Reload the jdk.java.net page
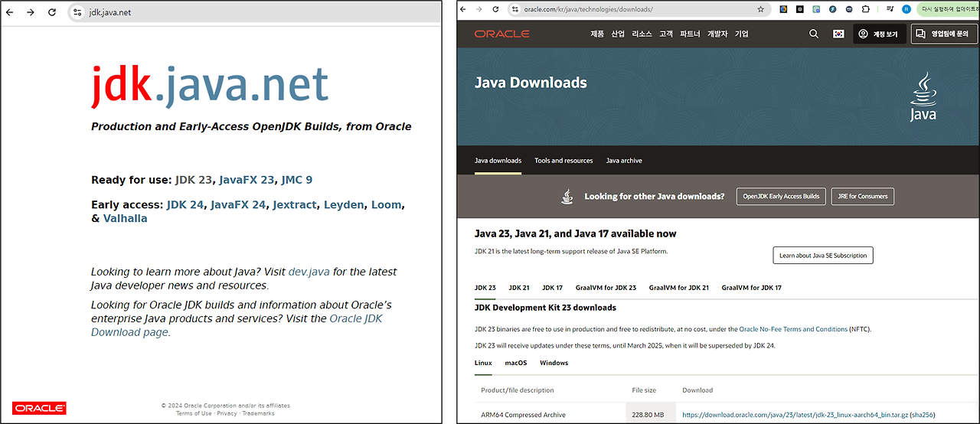This screenshot has width=980, height=424. click(52, 12)
